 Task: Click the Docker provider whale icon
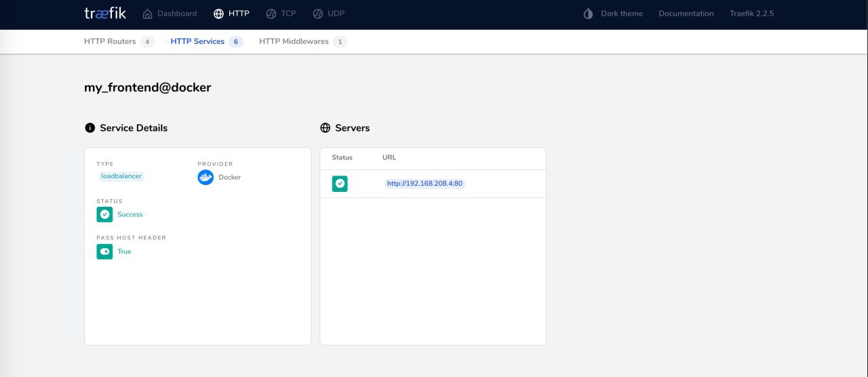[x=205, y=177]
